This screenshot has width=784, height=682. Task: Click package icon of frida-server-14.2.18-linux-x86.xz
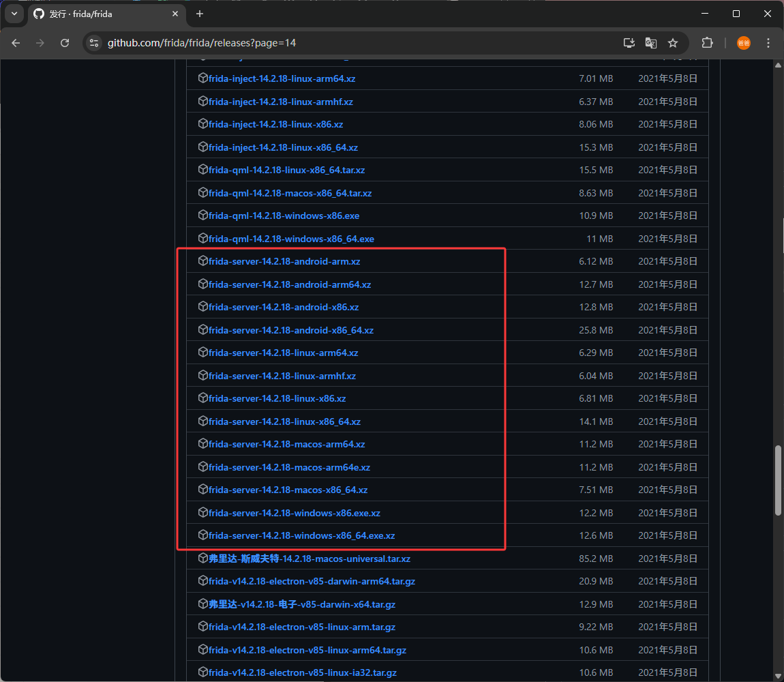click(x=202, y=398)
